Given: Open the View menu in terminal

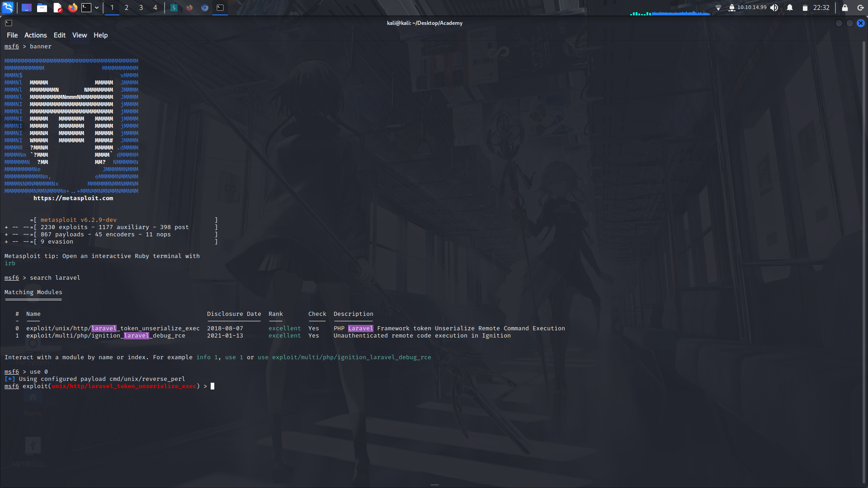Looking at the screenshot, I should (79, 35).
